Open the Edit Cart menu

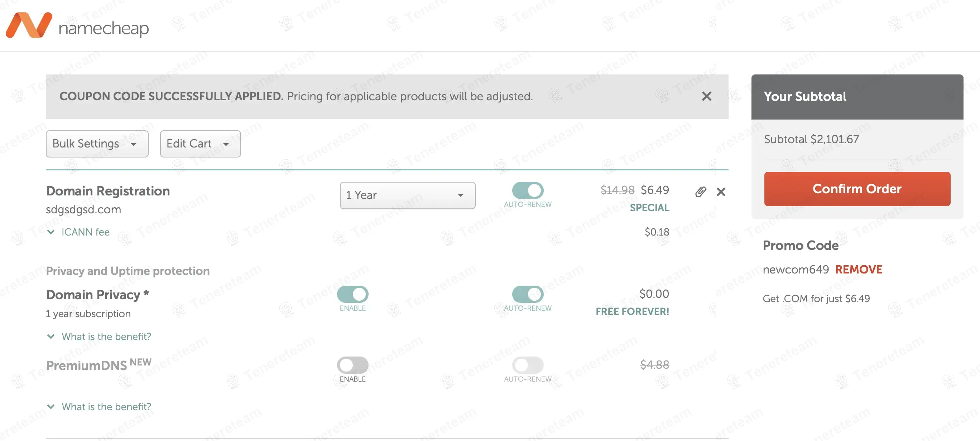[200, 144]
